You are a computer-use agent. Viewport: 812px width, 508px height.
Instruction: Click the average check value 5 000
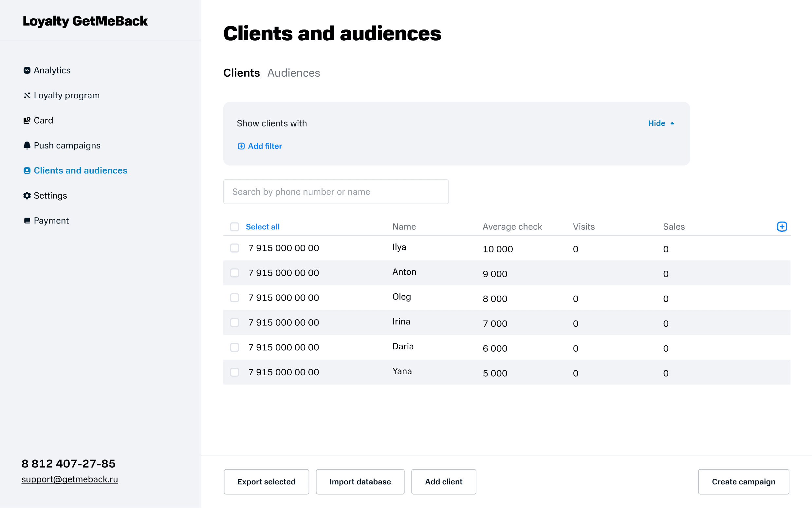click(x=495, y=374)
